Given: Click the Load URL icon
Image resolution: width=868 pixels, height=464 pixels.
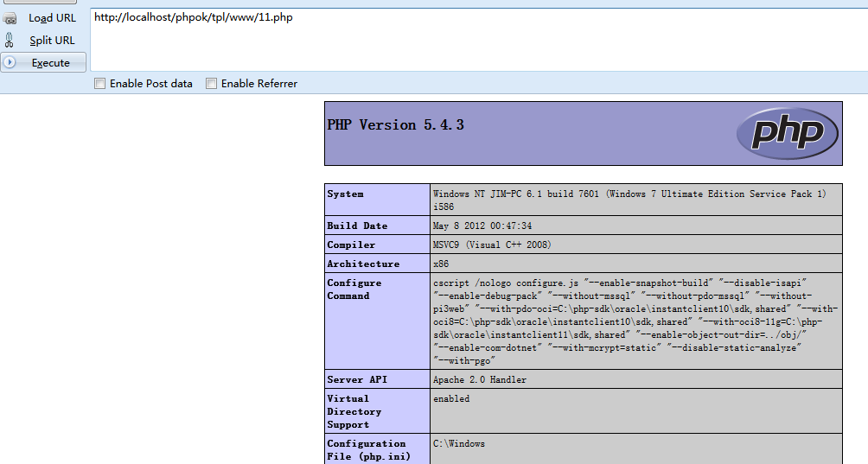Looking at the screenshot, I should [x=10, y=18].
